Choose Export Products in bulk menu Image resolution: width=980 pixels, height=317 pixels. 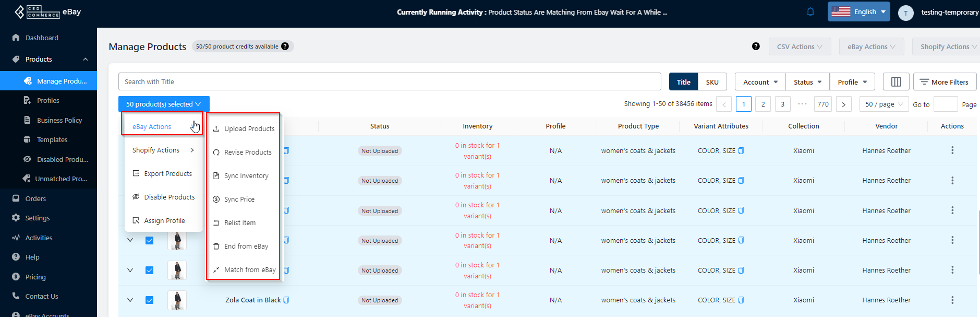click(163, 173)
